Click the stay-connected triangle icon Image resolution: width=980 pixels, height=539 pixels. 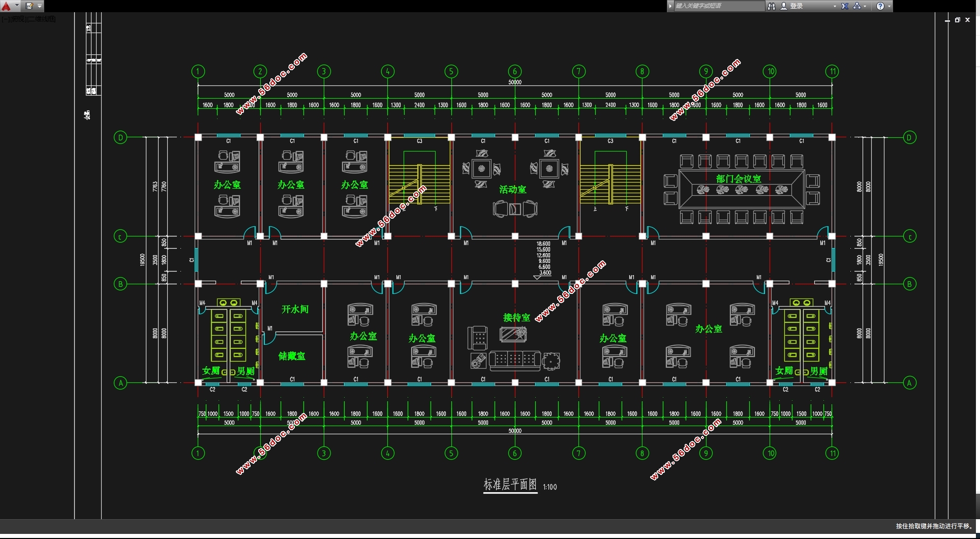(857, 6)
